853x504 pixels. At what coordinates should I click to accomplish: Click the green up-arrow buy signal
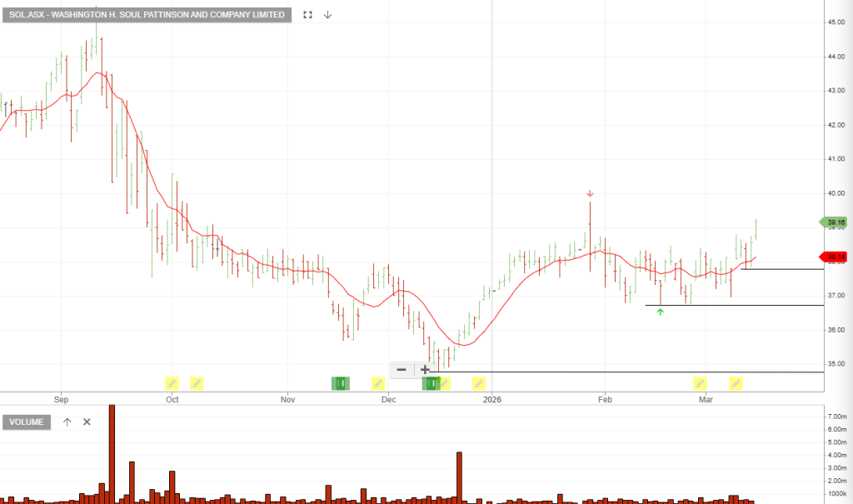[x=661, y=312]
